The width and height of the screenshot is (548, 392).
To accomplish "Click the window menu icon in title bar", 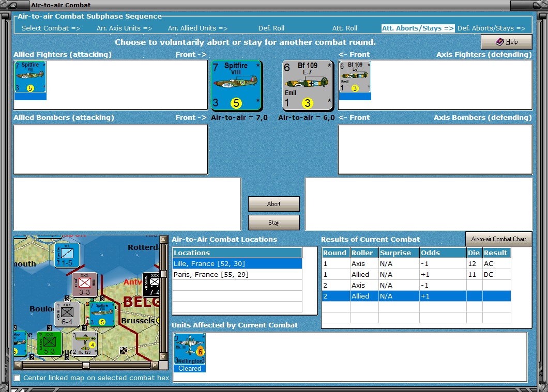I will coord(12,5).
